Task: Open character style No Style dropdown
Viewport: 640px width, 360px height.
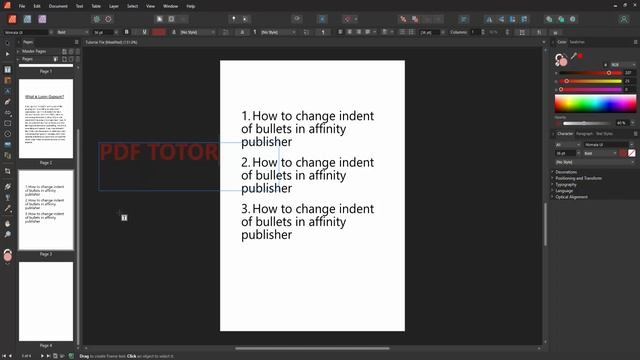Action: 197,32
